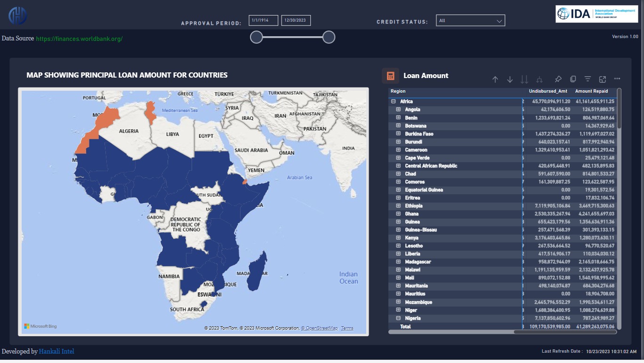Screen dimensions: 644x363
Task: Pin the Loan Amount visual
Action: (x=558, y=79)
